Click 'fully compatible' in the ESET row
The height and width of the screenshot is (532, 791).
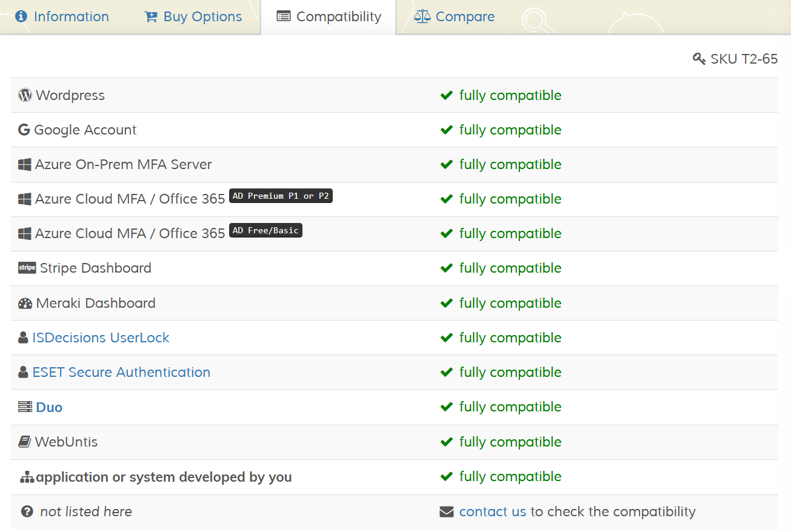(510, 372)
